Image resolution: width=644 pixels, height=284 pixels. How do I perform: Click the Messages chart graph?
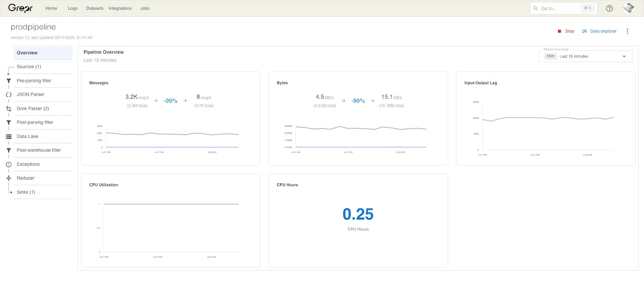pyautogui.click(x=168, y=139)
